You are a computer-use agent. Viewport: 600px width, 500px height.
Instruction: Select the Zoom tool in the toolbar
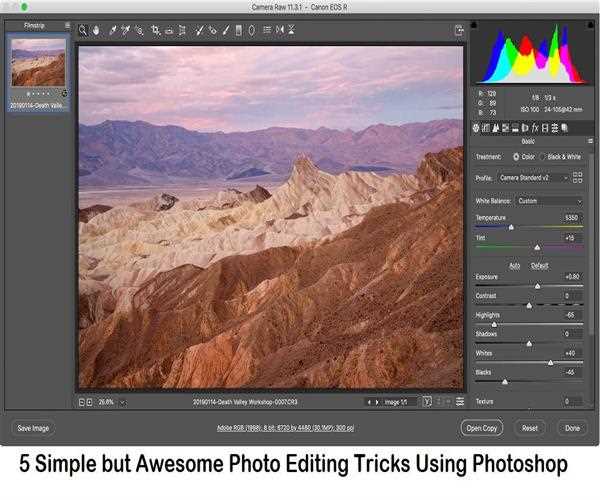83,30
